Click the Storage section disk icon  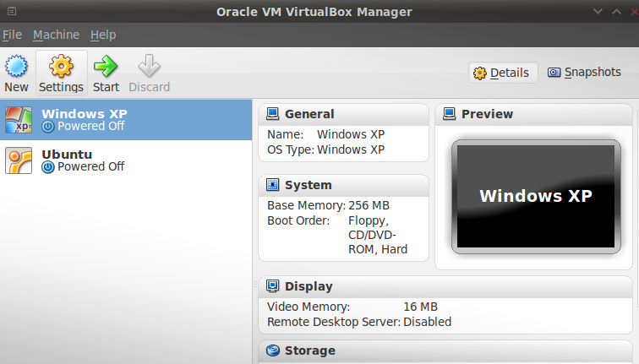coord(273,350)
